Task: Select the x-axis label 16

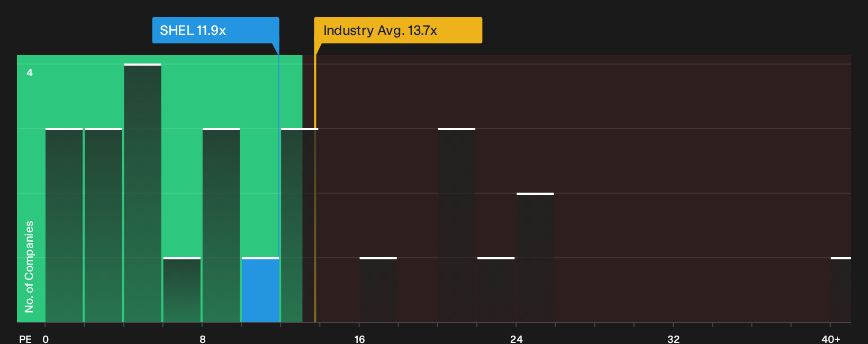Action: pyautogui.click(x=359, y=339)
